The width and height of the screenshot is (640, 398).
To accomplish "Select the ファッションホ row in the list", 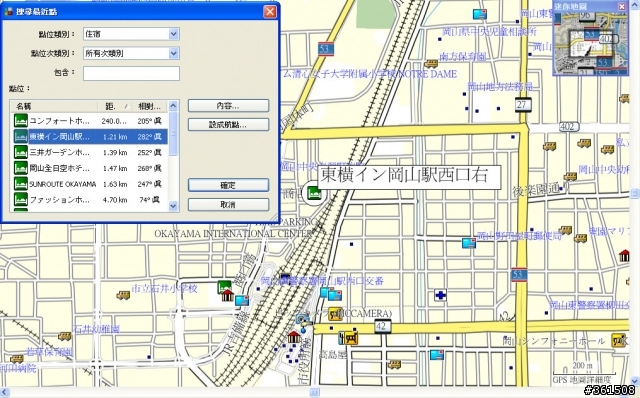I will point(89,199).
